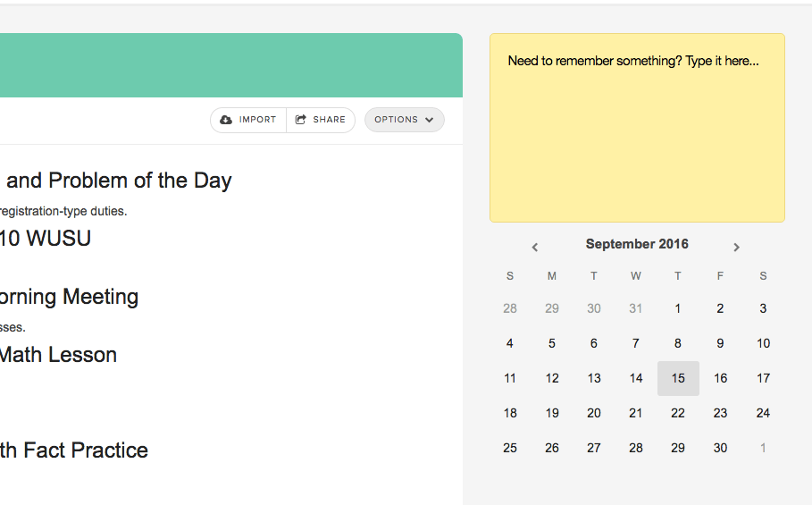Screen dimensions: 812x505
Task: Choose September 22 on the calendar
Action: pyautogui.click(x=678, y=413)
